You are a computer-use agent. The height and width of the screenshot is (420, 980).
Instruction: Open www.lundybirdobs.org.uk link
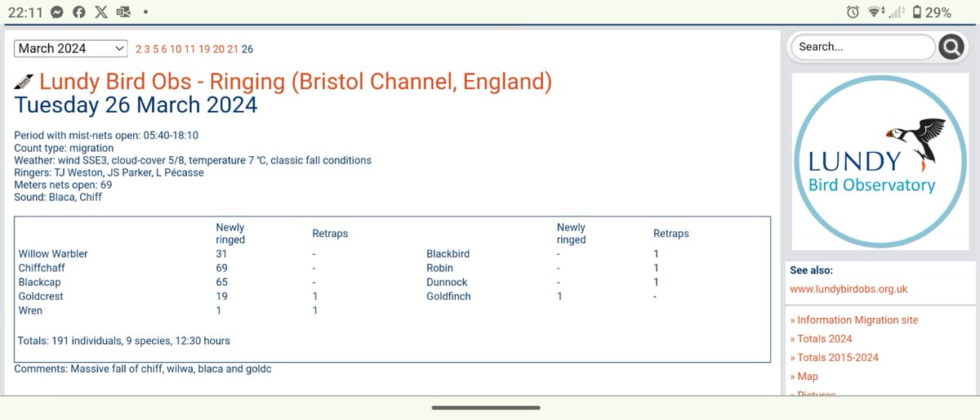(x=849, y=289)
